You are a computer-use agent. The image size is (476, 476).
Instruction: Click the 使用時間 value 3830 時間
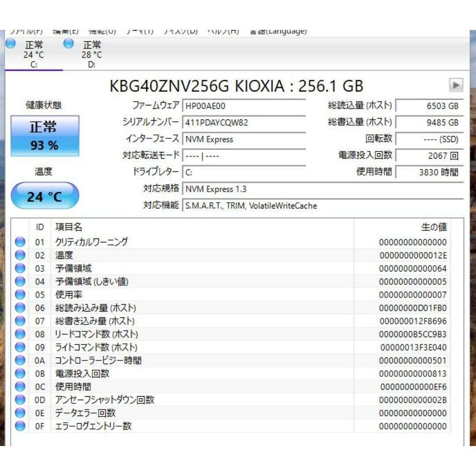(430, 172)
